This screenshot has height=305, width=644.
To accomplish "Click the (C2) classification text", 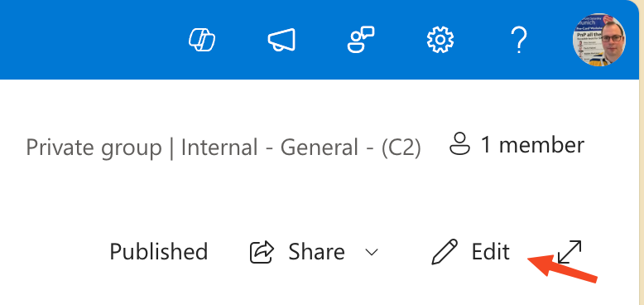I will (401, 148).
